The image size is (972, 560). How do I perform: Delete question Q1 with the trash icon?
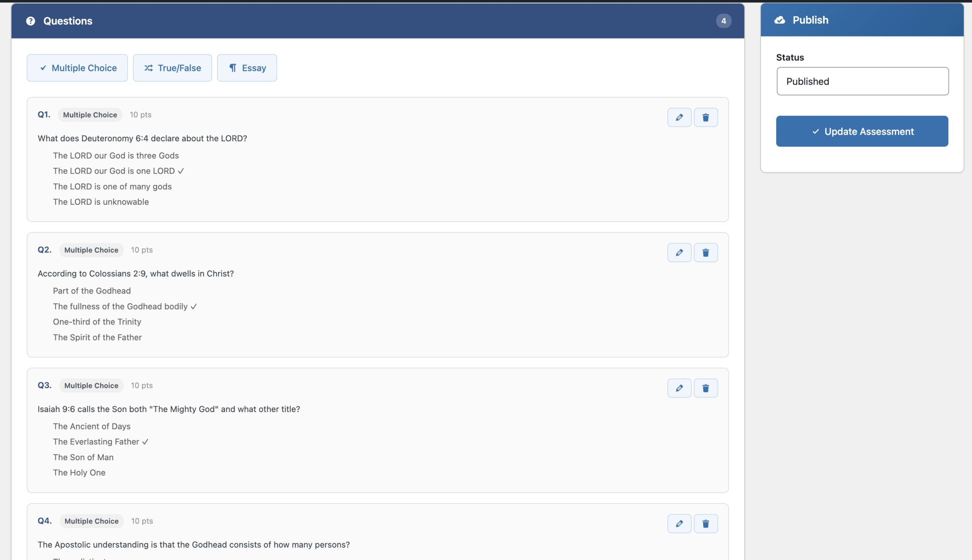point(705,117)
